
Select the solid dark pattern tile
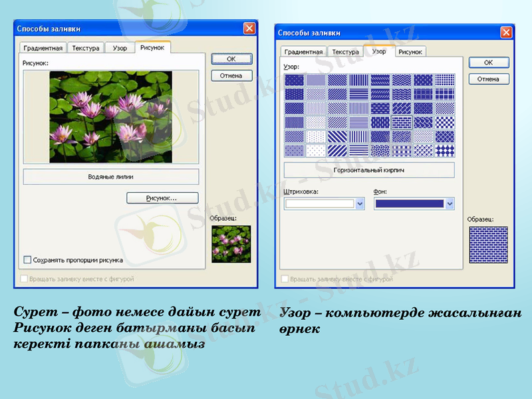(x=293, y=80)
